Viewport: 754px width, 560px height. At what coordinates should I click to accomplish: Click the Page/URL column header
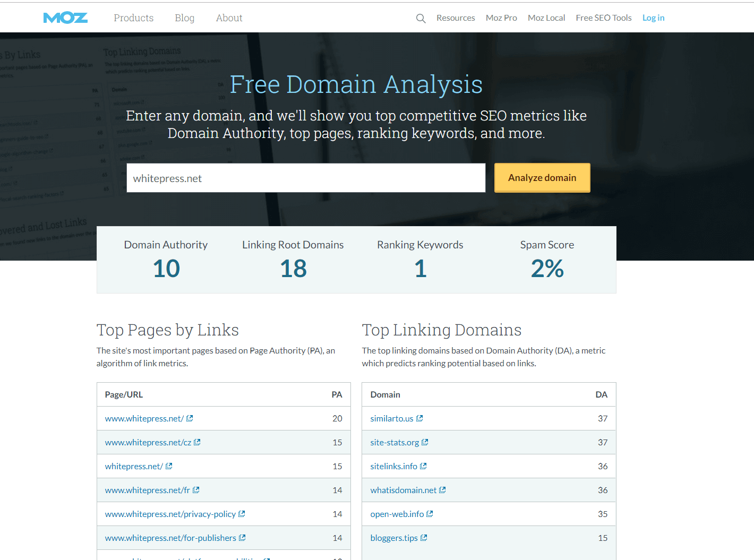(x=124, y=395)
